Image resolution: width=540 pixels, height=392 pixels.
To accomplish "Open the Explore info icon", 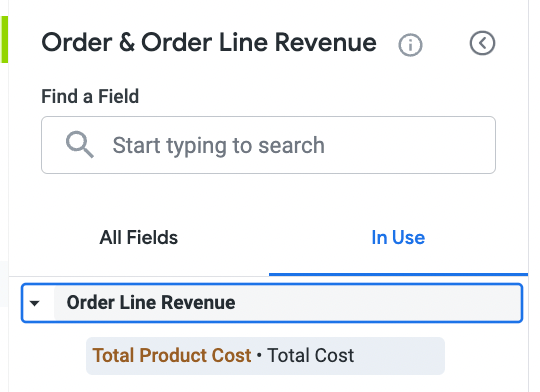I will tap(410, 44).
